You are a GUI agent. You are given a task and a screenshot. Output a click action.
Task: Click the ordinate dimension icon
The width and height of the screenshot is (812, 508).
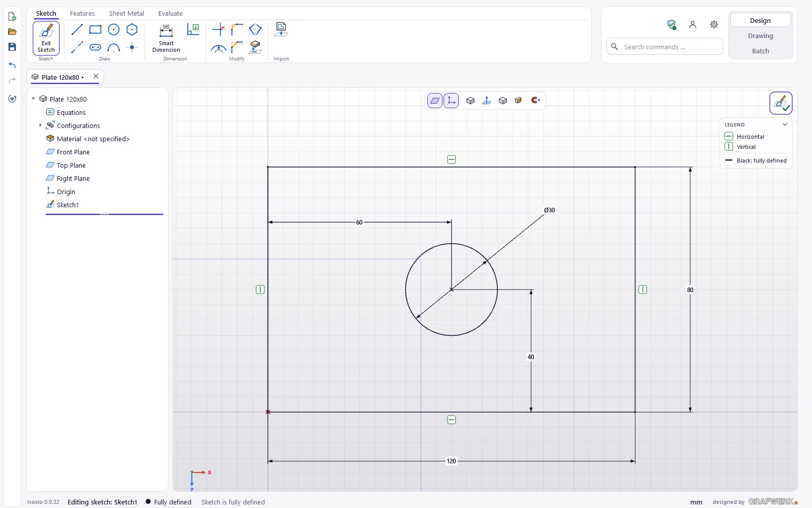(193, 29)
